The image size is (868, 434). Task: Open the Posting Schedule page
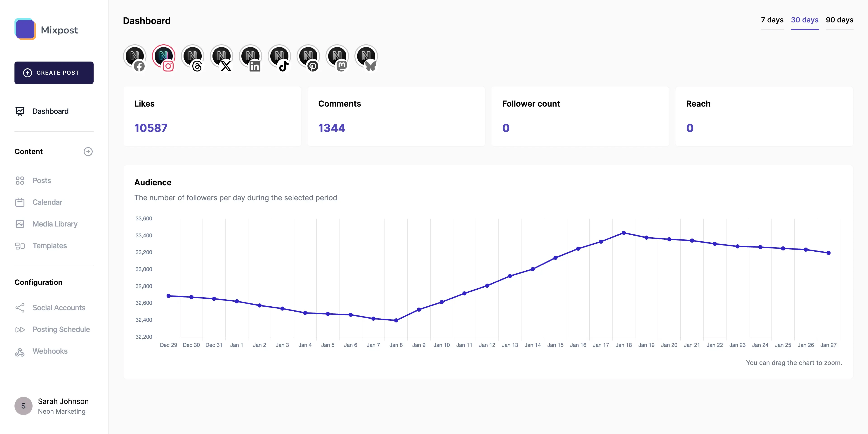pos(61,329)
